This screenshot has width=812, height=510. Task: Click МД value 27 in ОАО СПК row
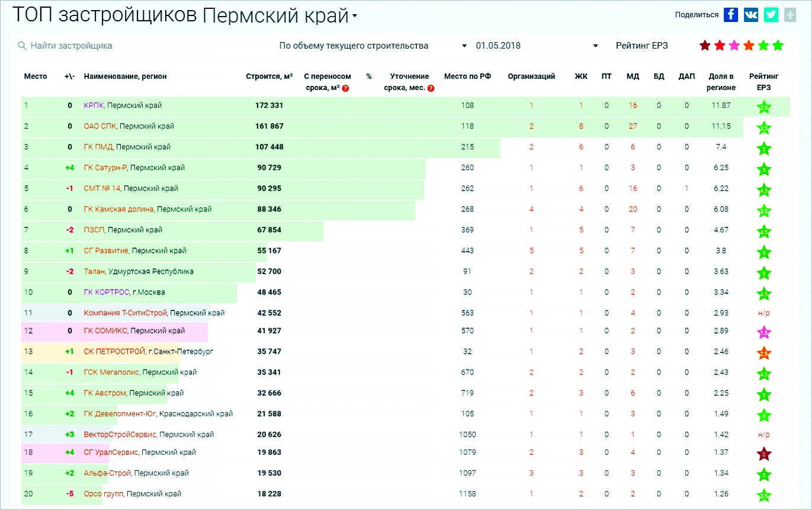(x=633, y=126)
